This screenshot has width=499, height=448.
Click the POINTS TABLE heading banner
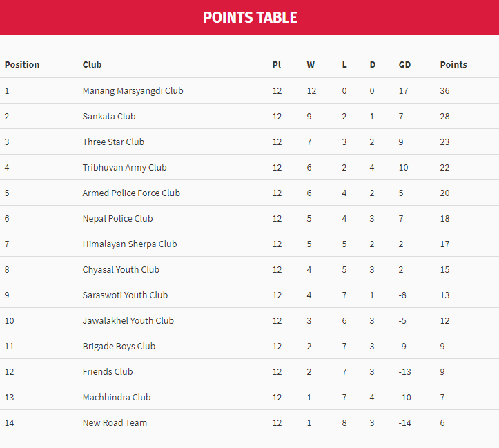(x=250, y=17)
